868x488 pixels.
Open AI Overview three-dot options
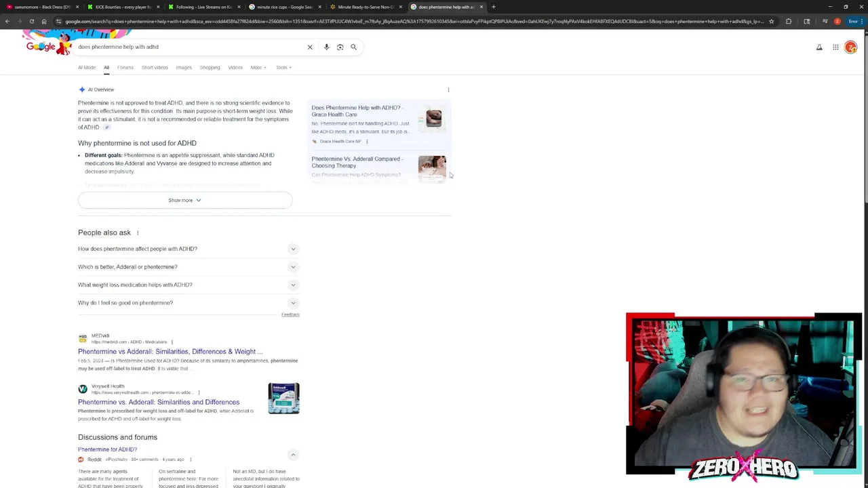point(448,89)
